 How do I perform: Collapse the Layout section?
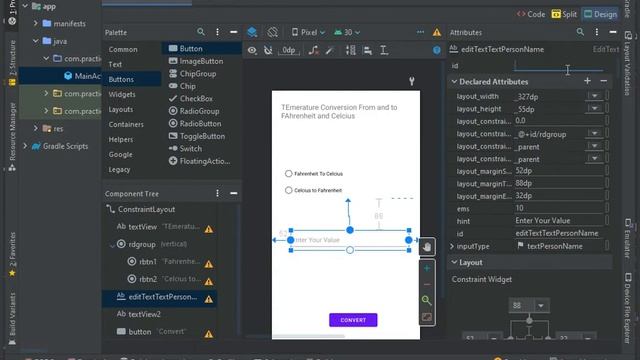(454, 262)
